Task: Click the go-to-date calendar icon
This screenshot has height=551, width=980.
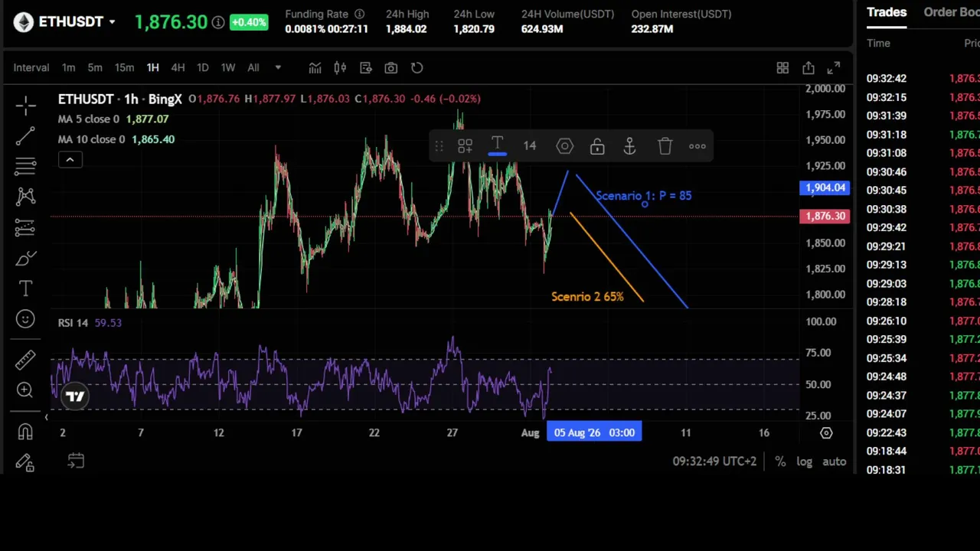Action: pos(76,461)
